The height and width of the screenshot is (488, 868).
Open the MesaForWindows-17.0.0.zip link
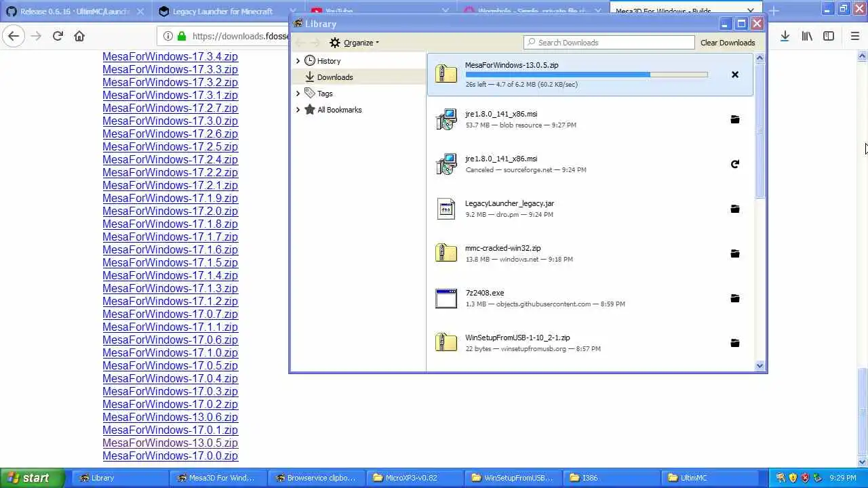coord(170,455)
